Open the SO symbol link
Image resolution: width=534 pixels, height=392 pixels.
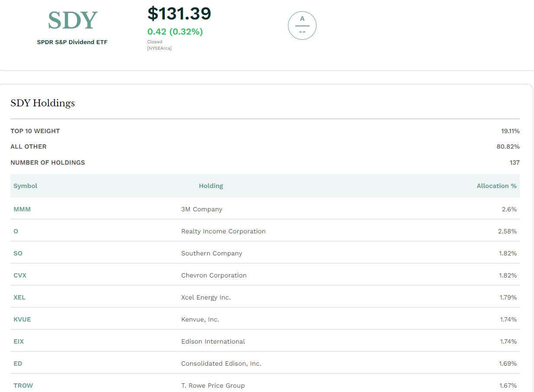(x=18, y=253)
